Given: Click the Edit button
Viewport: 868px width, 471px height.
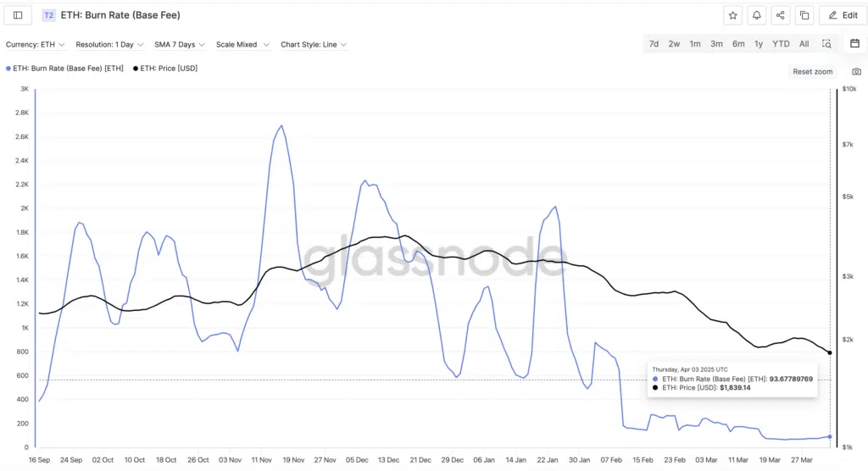Looking at the screenshot, I should click(843, 15).
